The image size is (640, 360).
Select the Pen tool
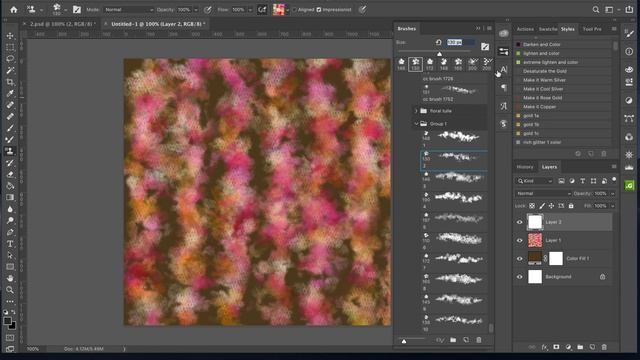click(10, 232)
